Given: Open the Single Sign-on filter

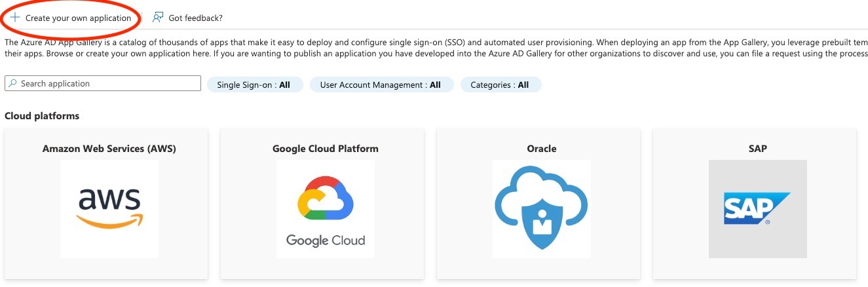Looking at the screenshot, I should pyautogui.click(x=254, y=85).
